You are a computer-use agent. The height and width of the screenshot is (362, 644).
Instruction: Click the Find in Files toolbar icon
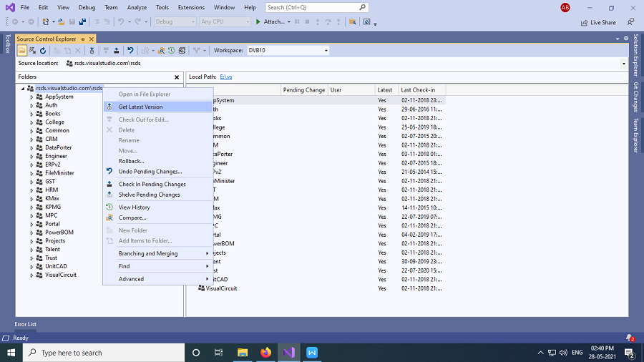tap(352, 21)
